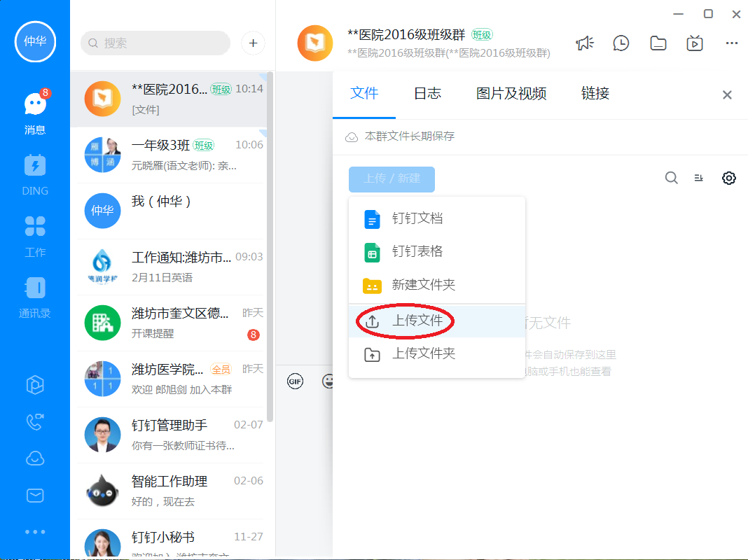Open the group more-options ellipsis icon
Viewport: 748px width, 560px height.
(x=731, y=43)
